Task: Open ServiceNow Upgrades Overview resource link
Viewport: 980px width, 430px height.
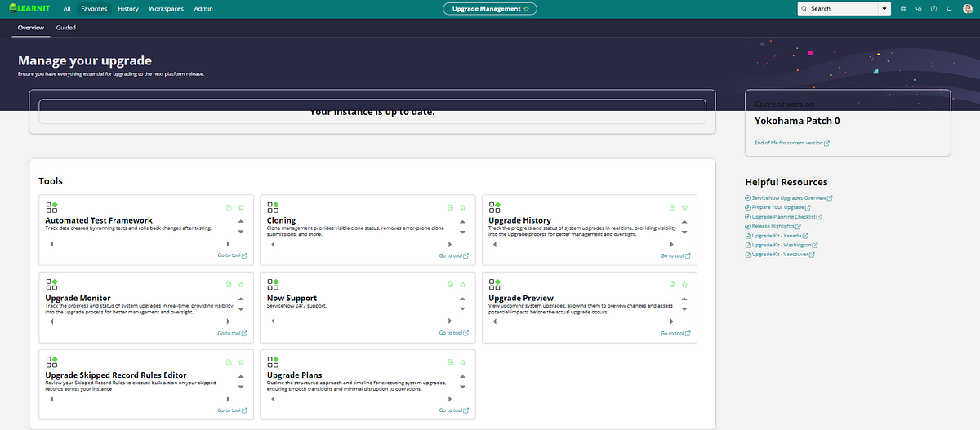Action: click(789, 198)
